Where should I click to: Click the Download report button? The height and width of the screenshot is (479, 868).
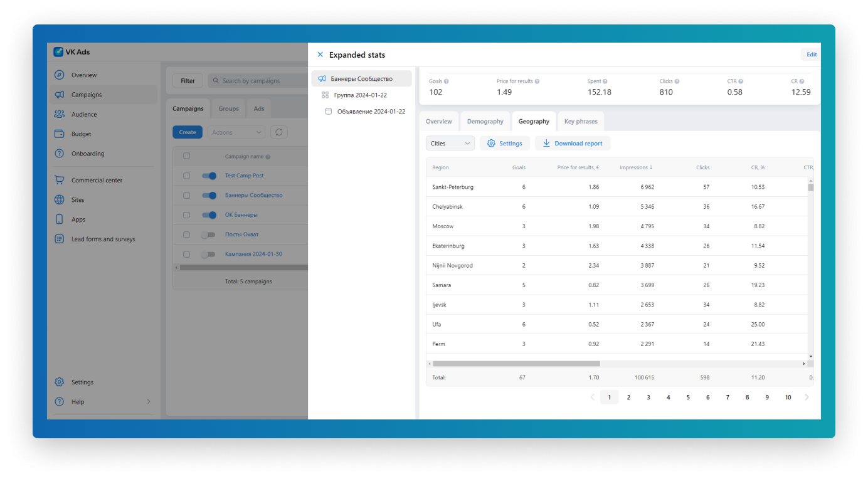pos(572,143)
